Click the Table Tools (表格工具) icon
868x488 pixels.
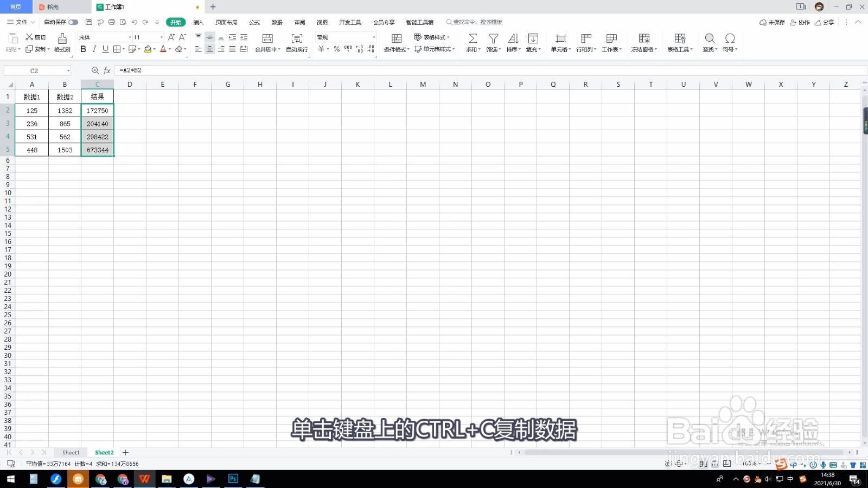pos(680,38)
